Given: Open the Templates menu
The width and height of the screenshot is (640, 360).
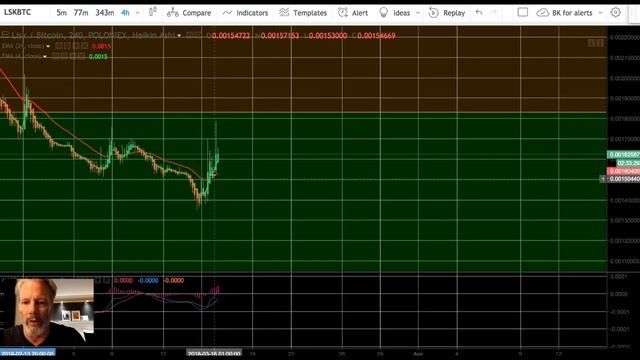Looking at the screenshot, I should coord(310,13).
